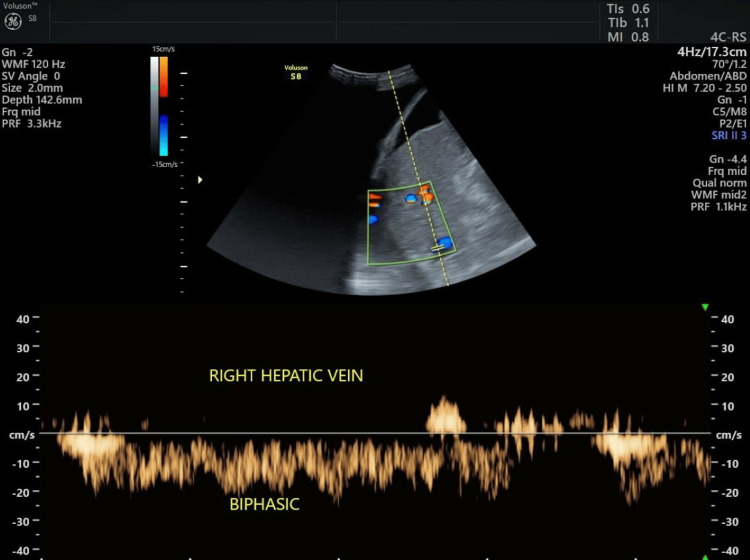Viewport: 750px width, 560px height.
Task: Select the RIGHT HEPATIC VEIN annotation
Action: (x=286, y=375)
